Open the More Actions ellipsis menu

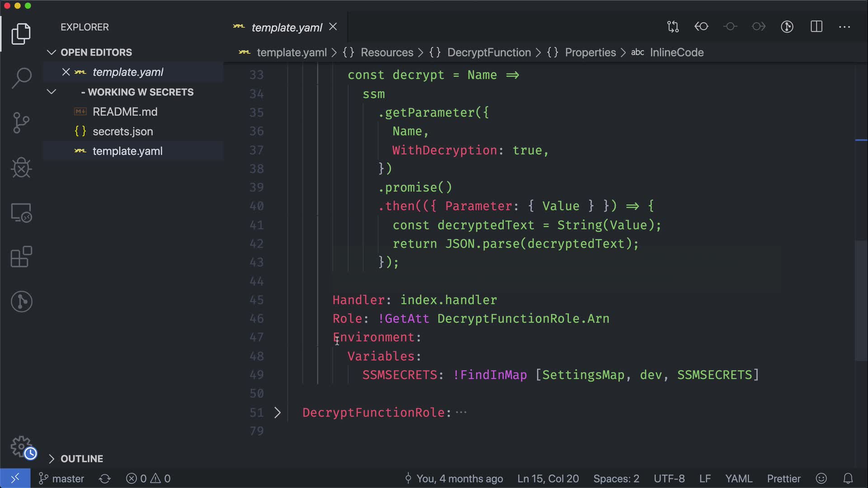click(844, 27)
